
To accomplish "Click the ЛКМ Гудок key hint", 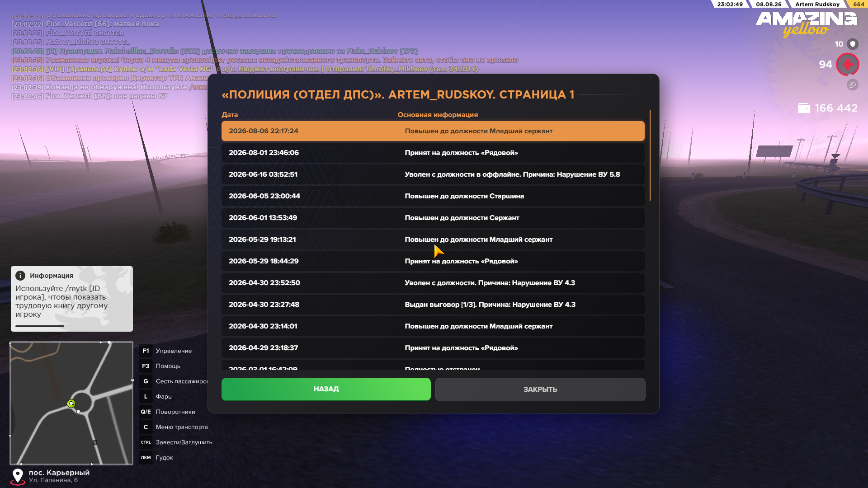I will pyautogui.click(x=157, y=458).
